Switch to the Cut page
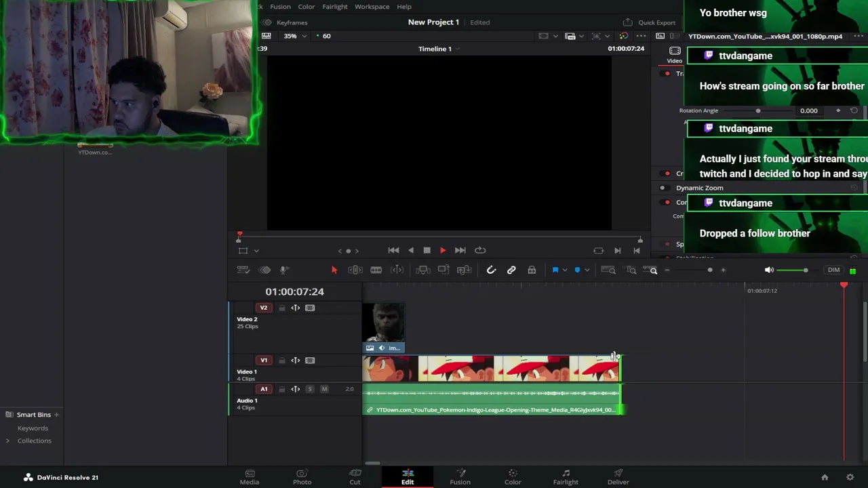This screenshot has height=488, width=868. pos(355,477)
